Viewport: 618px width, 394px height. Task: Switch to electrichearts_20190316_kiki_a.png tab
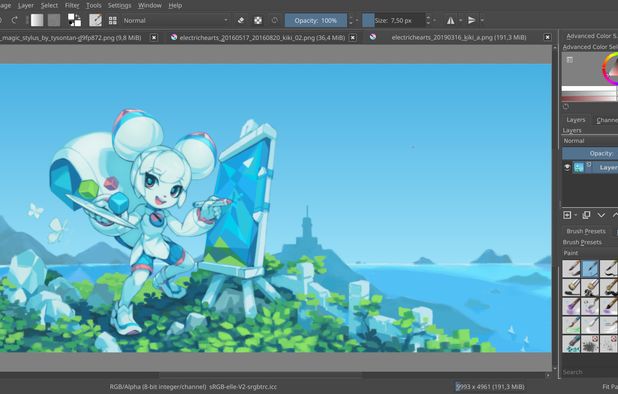(459, 37)
